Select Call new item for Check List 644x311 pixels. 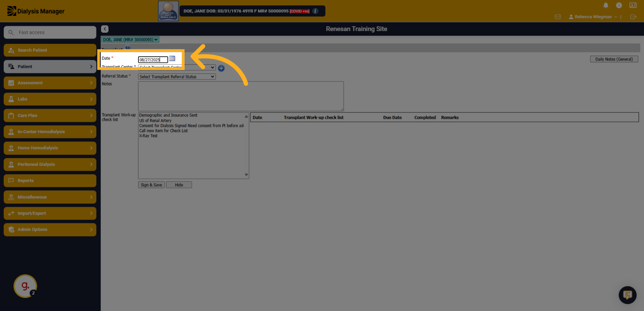pyautogui.click(x=163, y=131)
